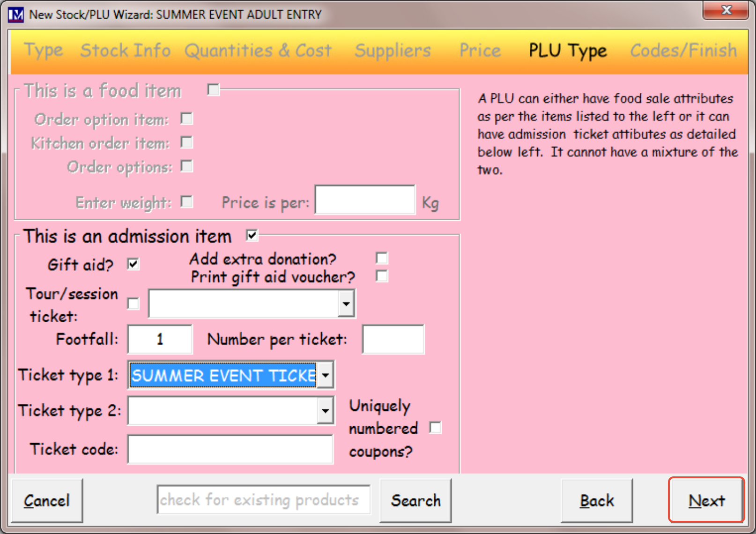Switch to the Stock Info tab

click(126, 51)
